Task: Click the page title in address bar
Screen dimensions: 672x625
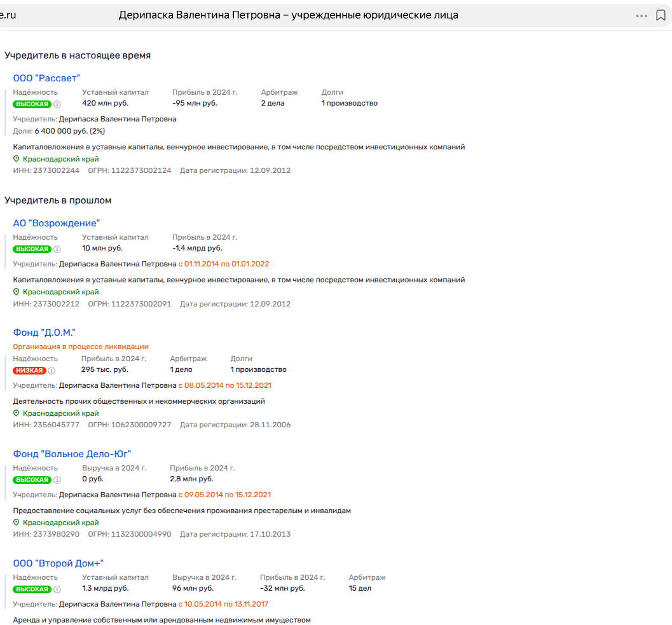Action: point(288,15)
